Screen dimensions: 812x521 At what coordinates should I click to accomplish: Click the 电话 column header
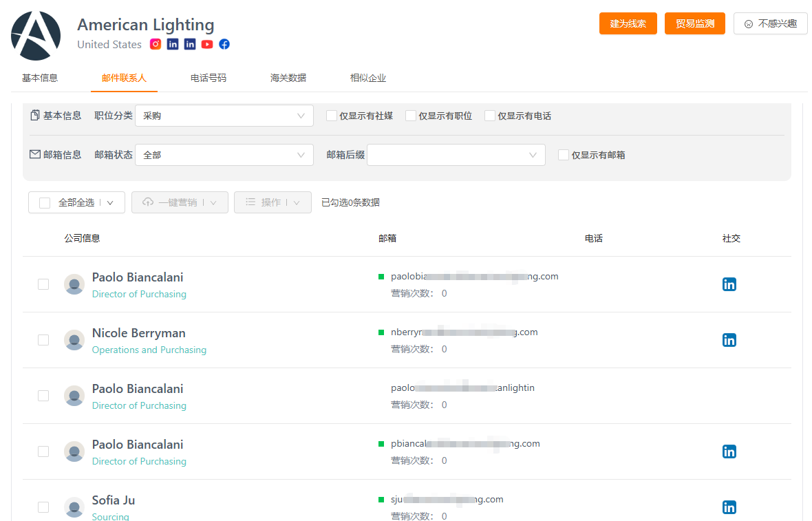(593, 238)
